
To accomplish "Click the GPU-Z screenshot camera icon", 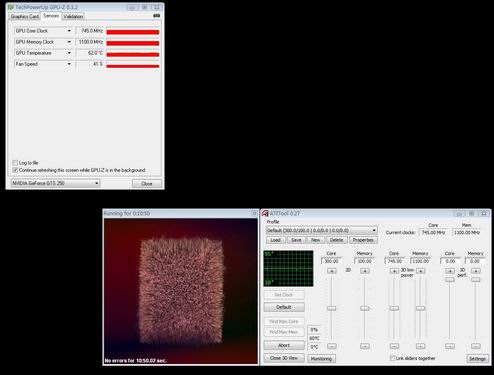I will coord(156,16).
